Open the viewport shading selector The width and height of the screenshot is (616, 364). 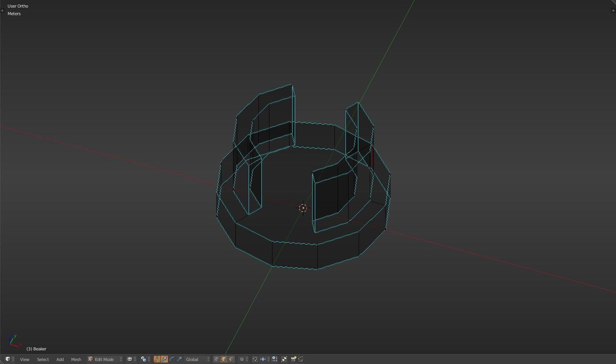click(x=132, y=359)
